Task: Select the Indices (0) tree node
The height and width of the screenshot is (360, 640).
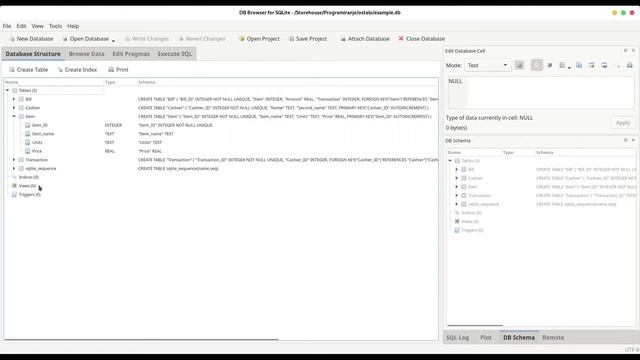Action: (29, 177)
